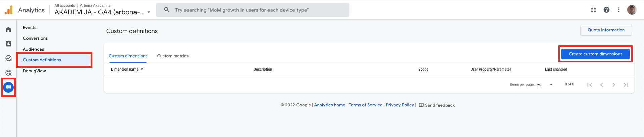Viewport: 644px width, 137px height.
Task: Click Create custom dimensions button
Action: [x=595, y=54]
